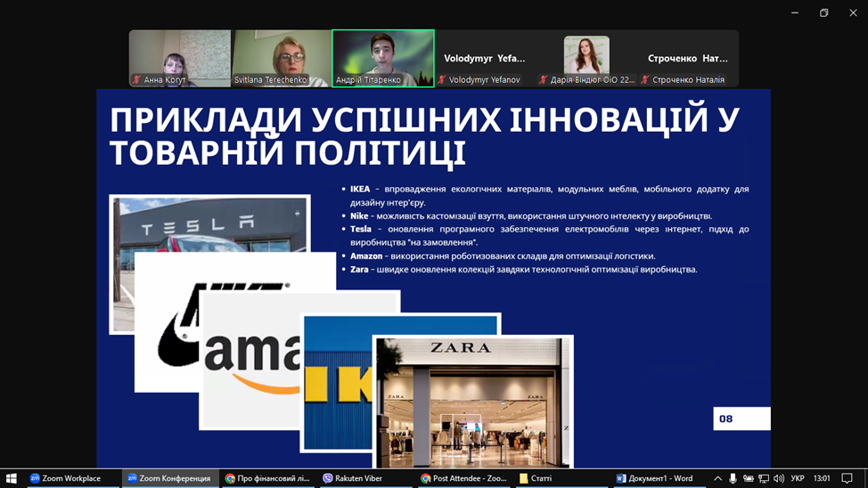Switch to Rakuten Viber in the taskbar

[x=353, y=478]
